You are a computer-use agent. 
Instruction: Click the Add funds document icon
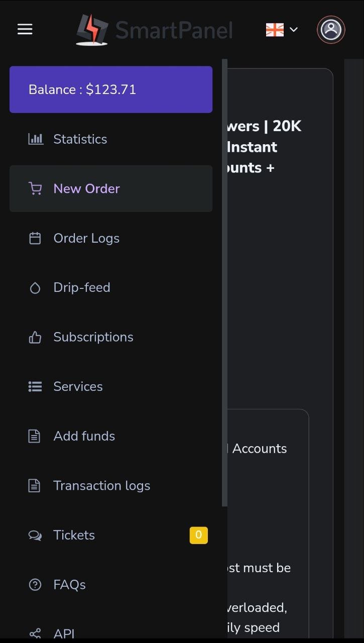tap(34, 436)
